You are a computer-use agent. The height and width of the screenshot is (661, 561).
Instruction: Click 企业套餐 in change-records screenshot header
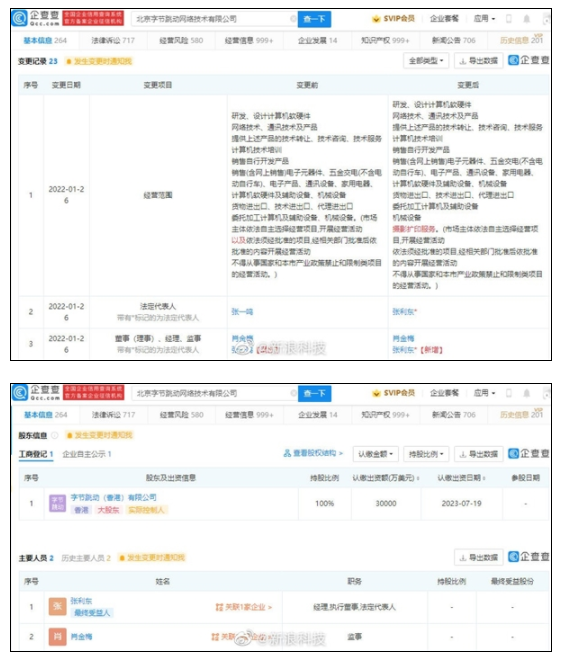pyautogui.click(x=444, y=19)
